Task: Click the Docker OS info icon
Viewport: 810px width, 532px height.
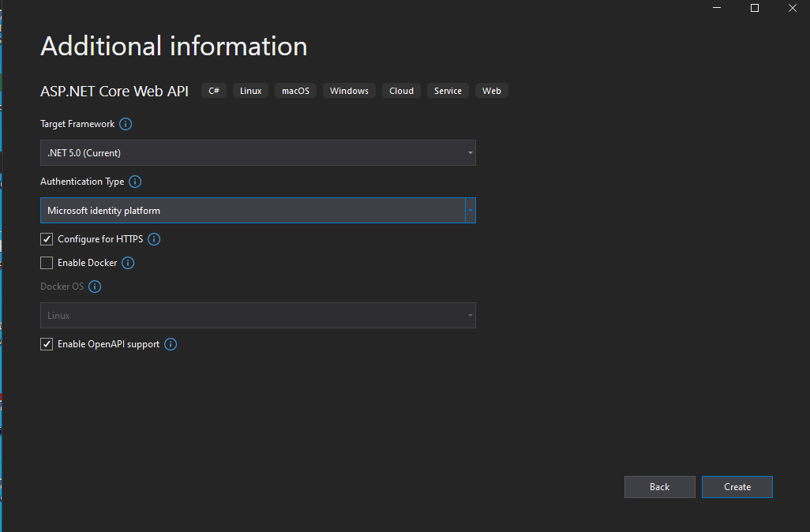Action: point(95,287)
